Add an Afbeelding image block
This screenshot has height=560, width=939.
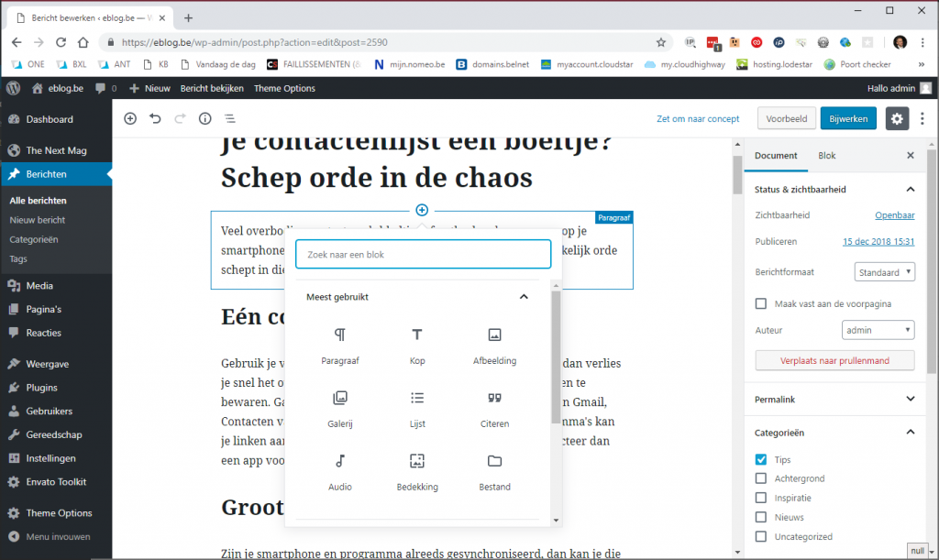(494, 346)
